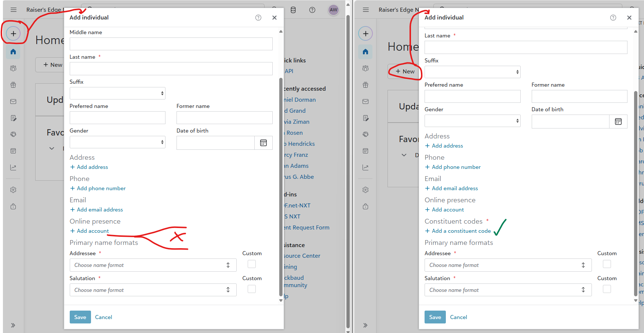
Task: Click Add address link in left dialog
Action: pyautogui.click(x=89, y=167)
